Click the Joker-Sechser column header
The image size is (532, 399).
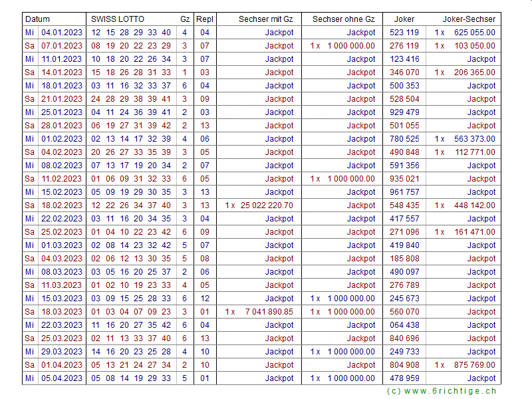[x=469, y=19]
